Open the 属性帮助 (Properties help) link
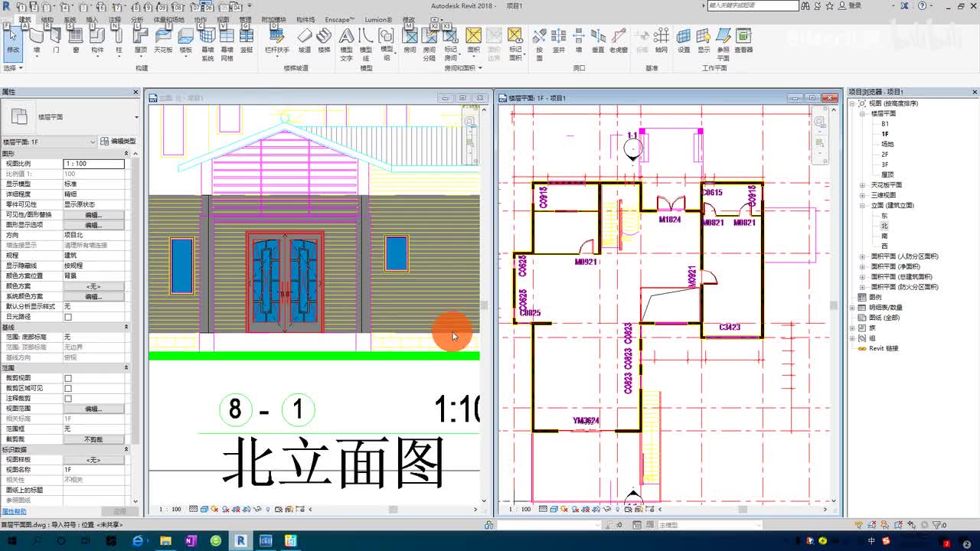The image size is (980, 551). point(14,511)
